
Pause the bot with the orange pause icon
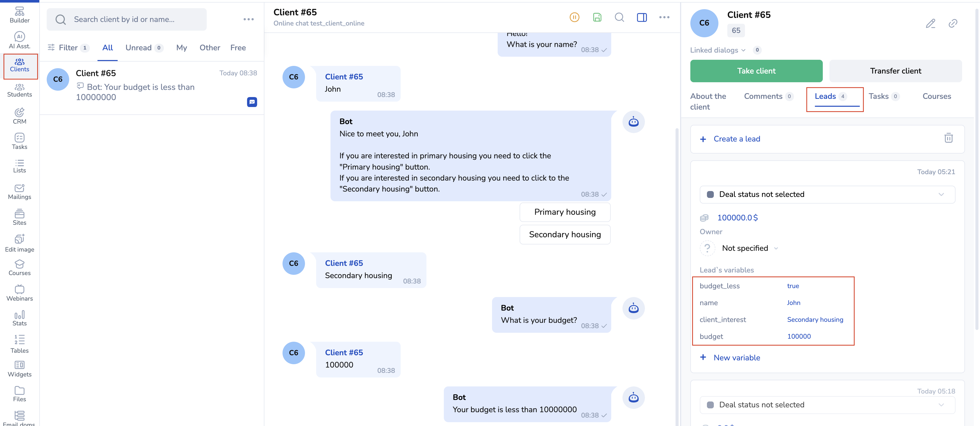tap(574, 17)
